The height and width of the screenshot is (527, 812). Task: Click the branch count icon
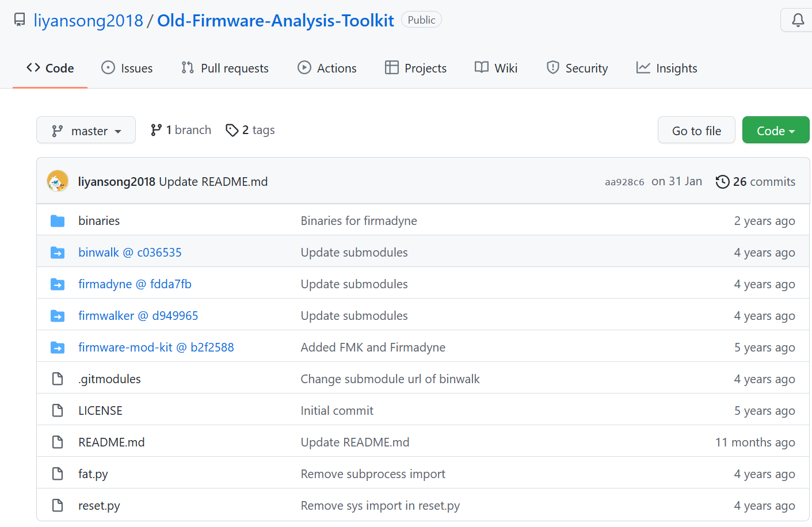tap(156, 130)
